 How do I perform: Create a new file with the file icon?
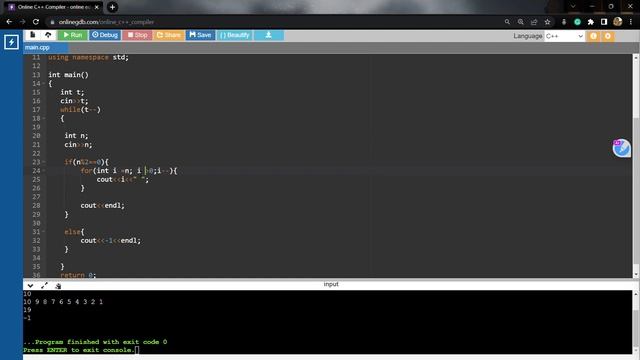tap(33, 35)
